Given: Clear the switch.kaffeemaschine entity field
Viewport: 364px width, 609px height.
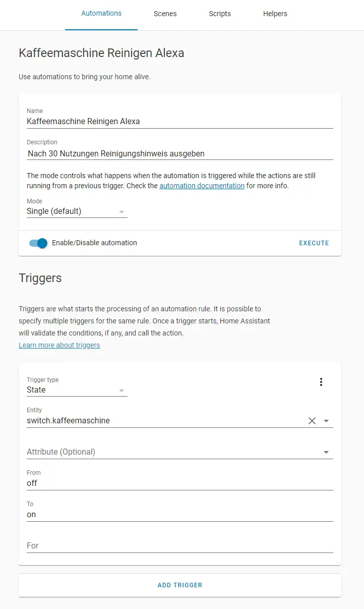Looking at the screenshot, I should click(x=312, y=421).
